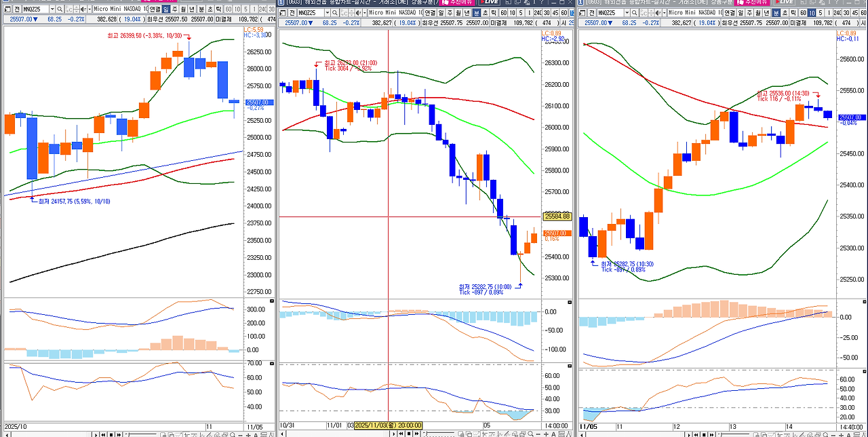Click the LIVE badge on the right window title
The width and height of the screenshot is (868, 437).
[x=785, y=3]
